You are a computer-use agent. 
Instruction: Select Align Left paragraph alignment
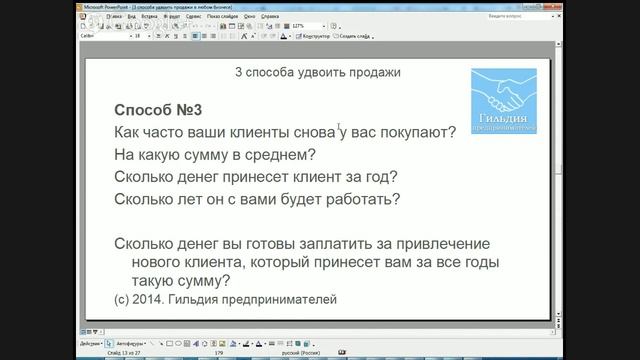click(195, 36)
